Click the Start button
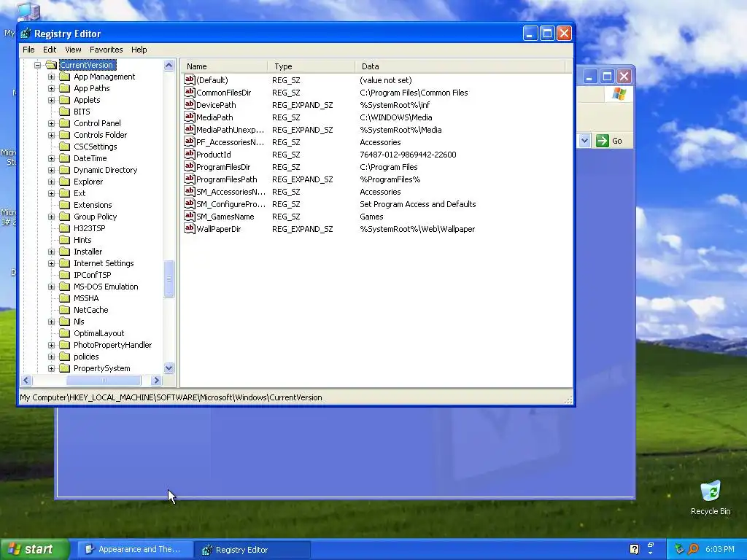The height and width of the screenshot is (560, 747). (34, 549)
